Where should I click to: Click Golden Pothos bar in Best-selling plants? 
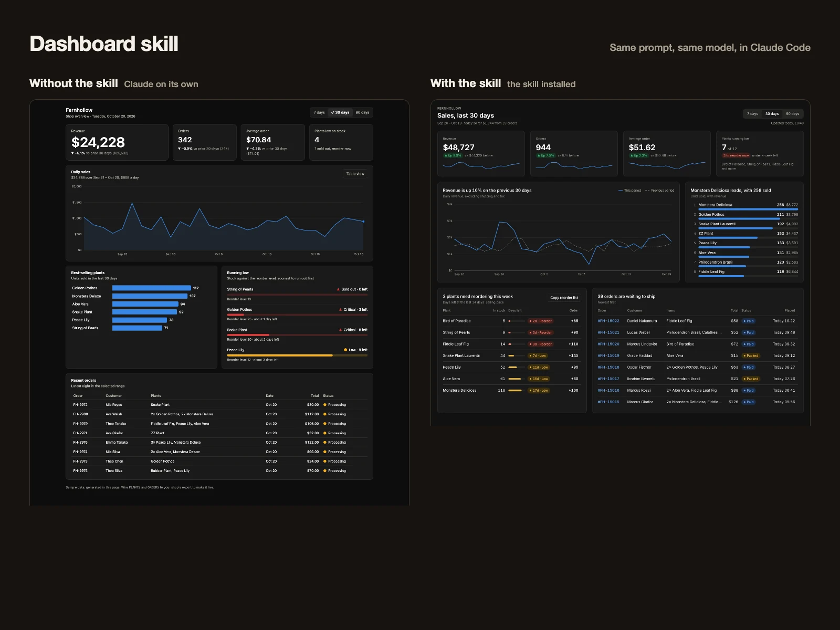pyautogui.click(x=152, y=288)
